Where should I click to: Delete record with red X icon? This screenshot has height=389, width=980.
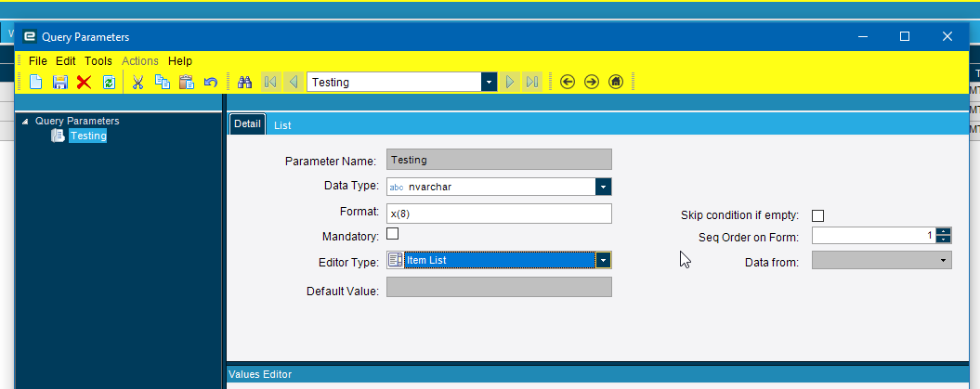[84, 82]
